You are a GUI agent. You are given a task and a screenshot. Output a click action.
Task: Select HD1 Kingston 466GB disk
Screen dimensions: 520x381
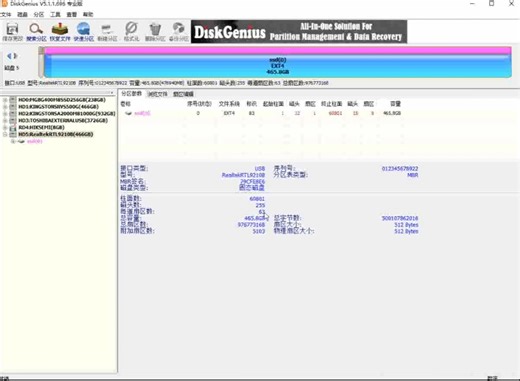click(58, 107)
